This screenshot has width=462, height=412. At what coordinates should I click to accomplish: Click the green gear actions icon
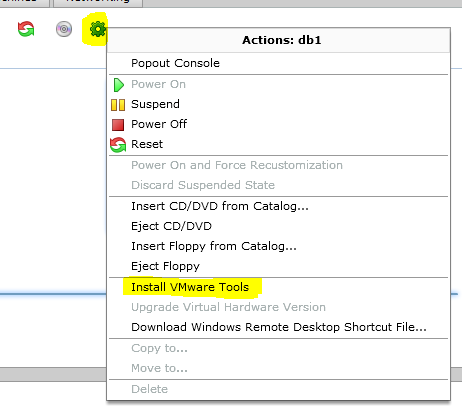pyautogui.click(x=98, y=29)
